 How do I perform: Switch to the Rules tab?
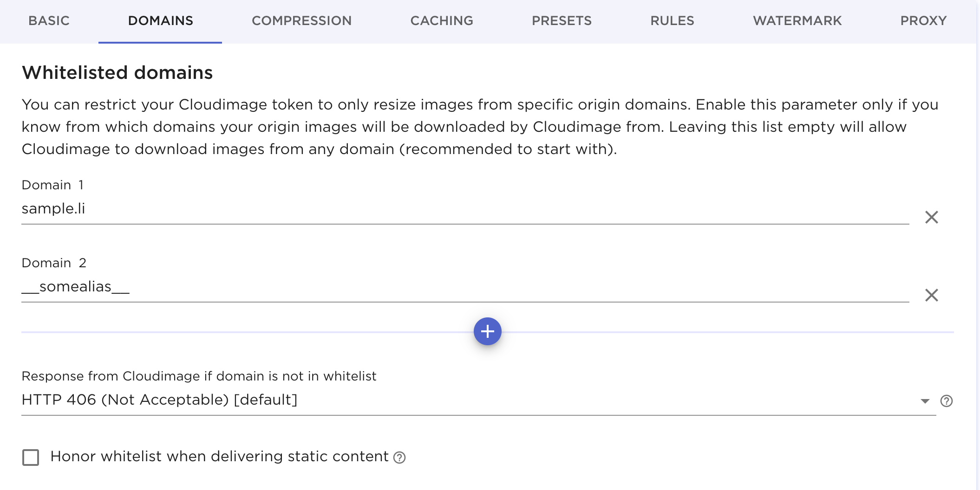tap(672, 21)
